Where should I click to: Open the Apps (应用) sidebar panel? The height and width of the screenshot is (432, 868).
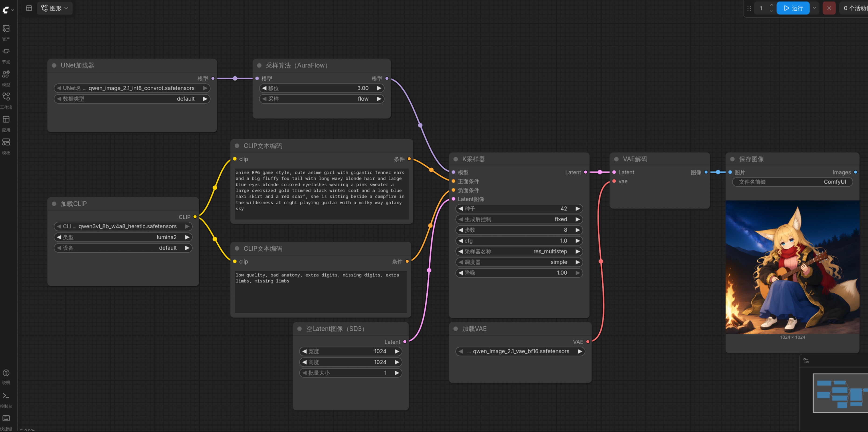6,124
